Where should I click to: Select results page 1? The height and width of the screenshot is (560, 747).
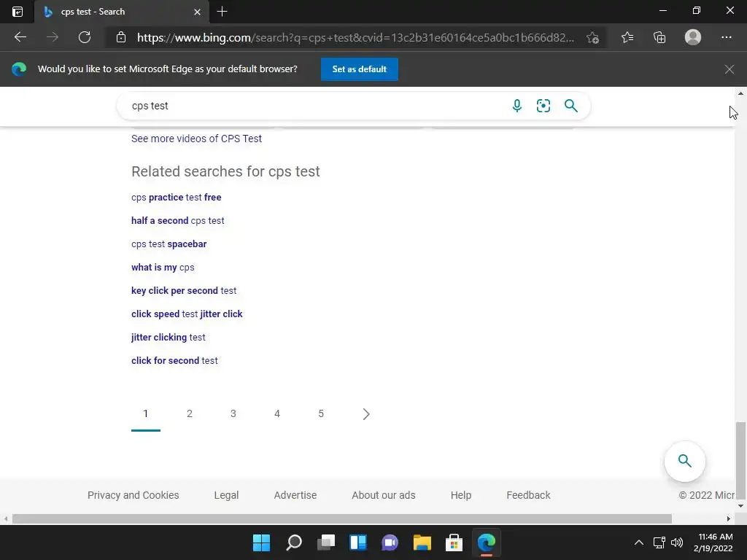pyautogui.click(x=146, y=414)
